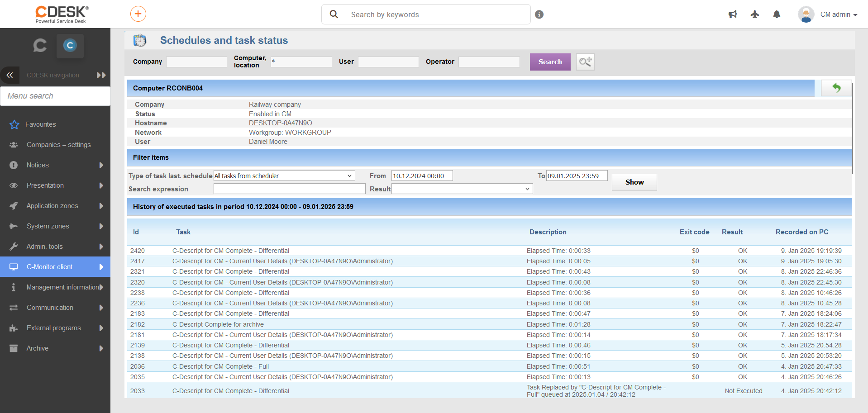Viewport: 868px width, 413px height.
Task: Click the External programs puzzle icon
Action: (x=14, y=328)
